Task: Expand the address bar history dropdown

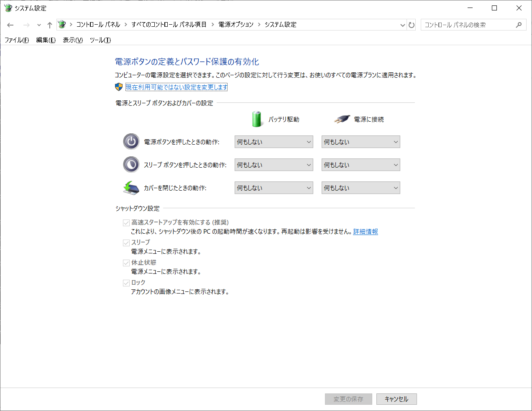Action: tap(402, 25)
